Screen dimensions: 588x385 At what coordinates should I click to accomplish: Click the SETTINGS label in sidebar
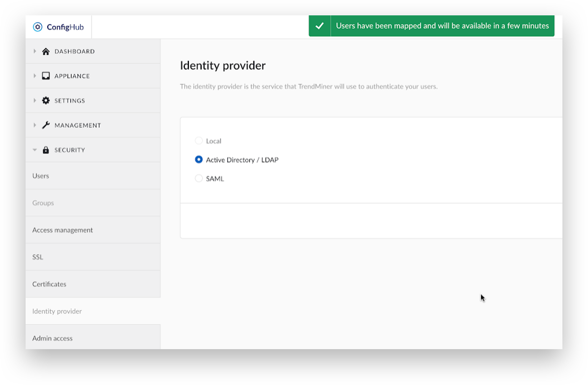[70, 100]
